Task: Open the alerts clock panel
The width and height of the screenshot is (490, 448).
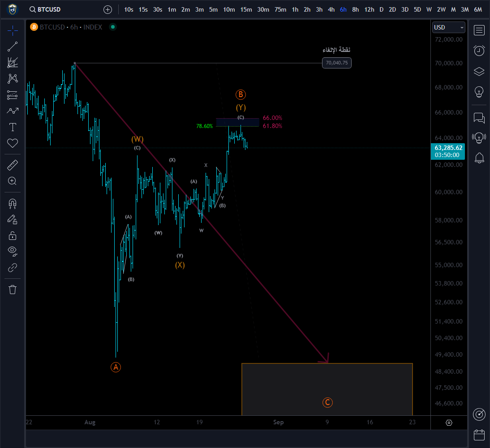Action: [x=479, y=51]
